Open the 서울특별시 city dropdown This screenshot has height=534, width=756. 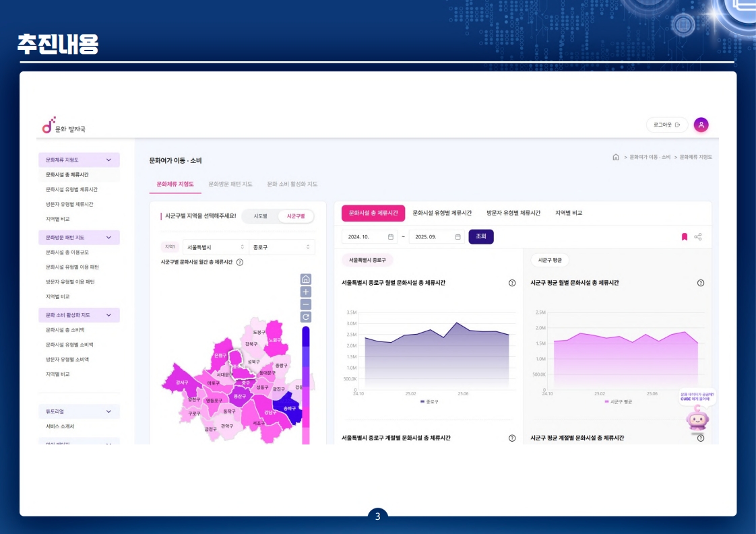[215, 247]
